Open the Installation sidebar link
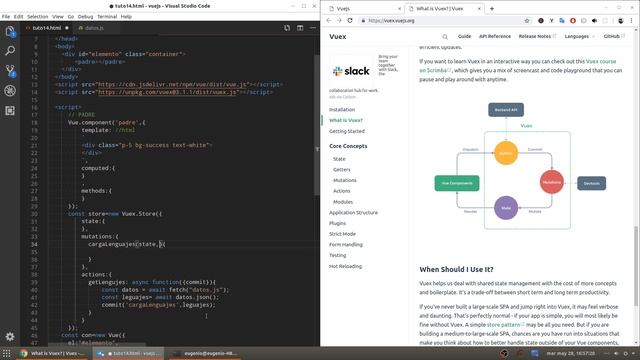Viewport: 640px width, 360px height. click(342, 110)
